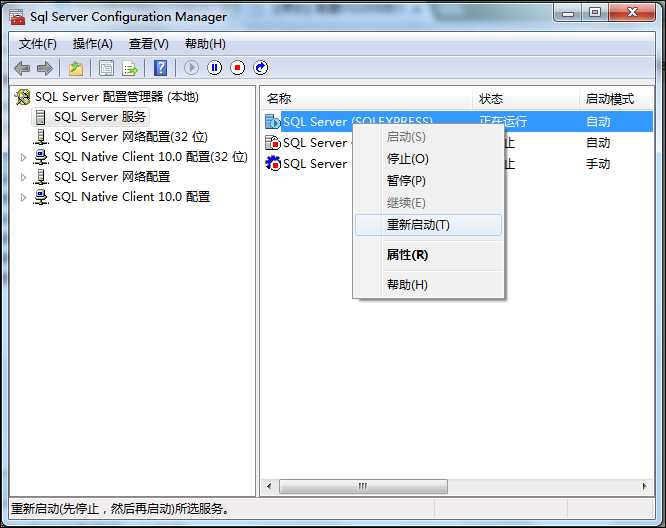Click the running SQLEXPRESS service icon

pyautogui.click(x=273, y=122)
